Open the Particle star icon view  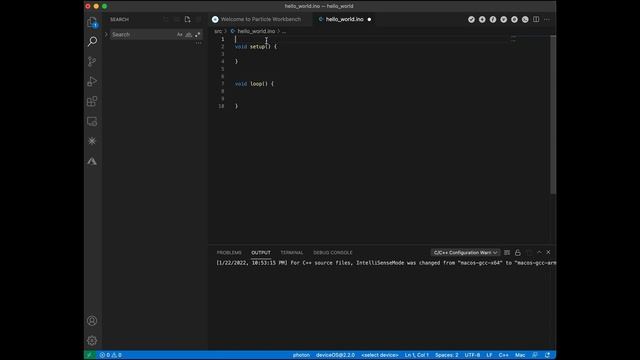click(x=92, y=141)
